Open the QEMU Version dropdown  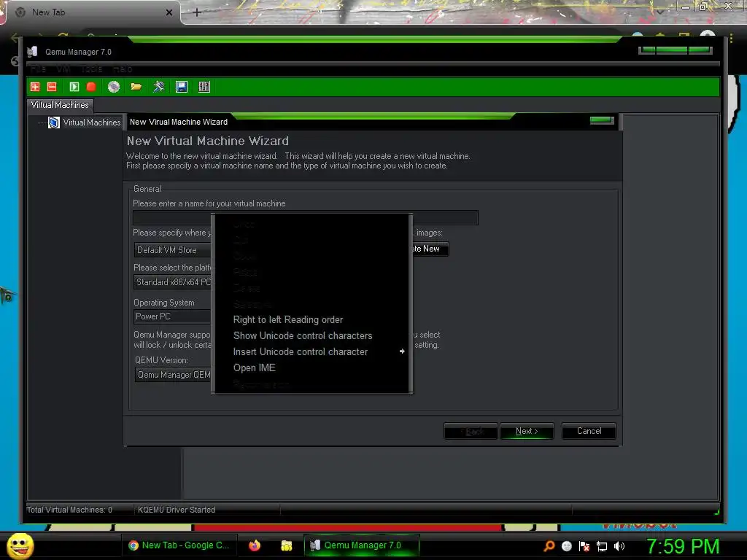(172, 375)
